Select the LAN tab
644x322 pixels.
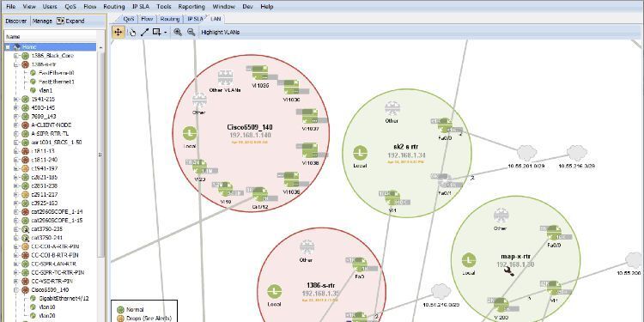point(216,19)
